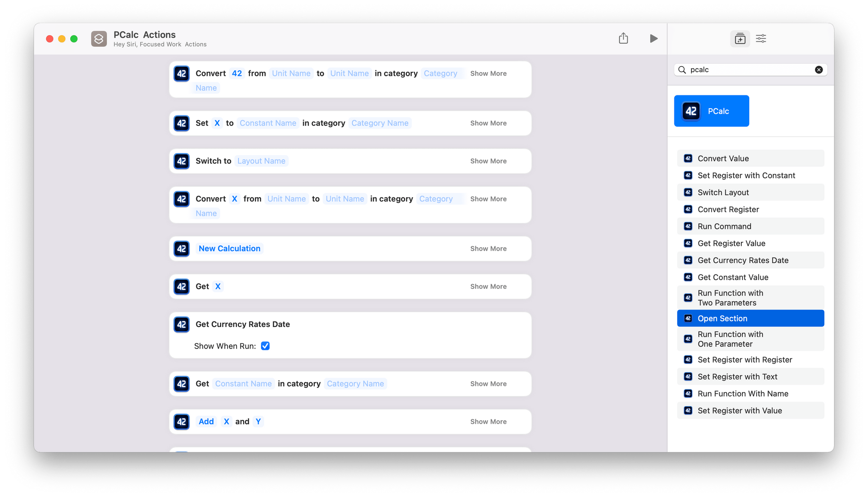Screen dimensions: 868x497
Task: Select Run Function with Two Parameters
Action: 751,298
